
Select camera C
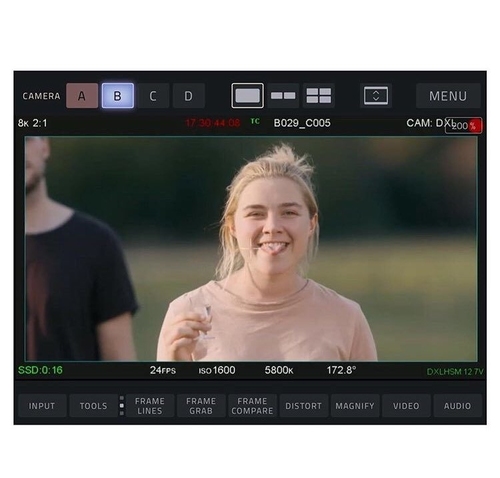coord(153,96)
